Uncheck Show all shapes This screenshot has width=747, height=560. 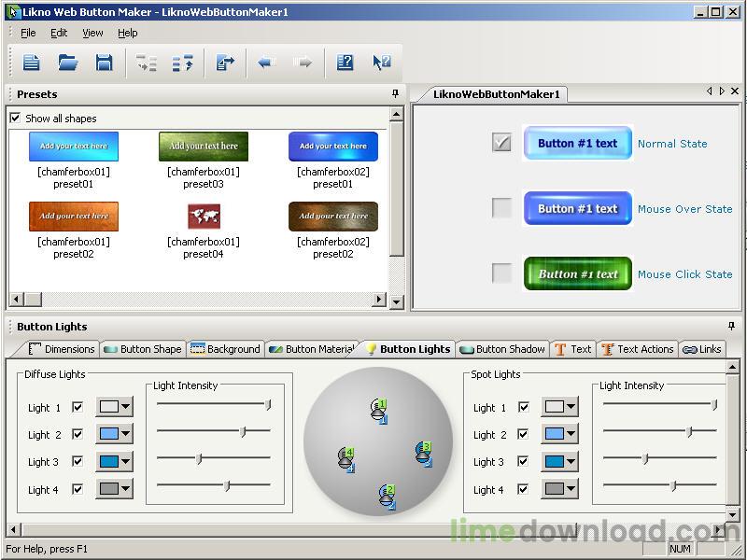click(x=16, y=118)
